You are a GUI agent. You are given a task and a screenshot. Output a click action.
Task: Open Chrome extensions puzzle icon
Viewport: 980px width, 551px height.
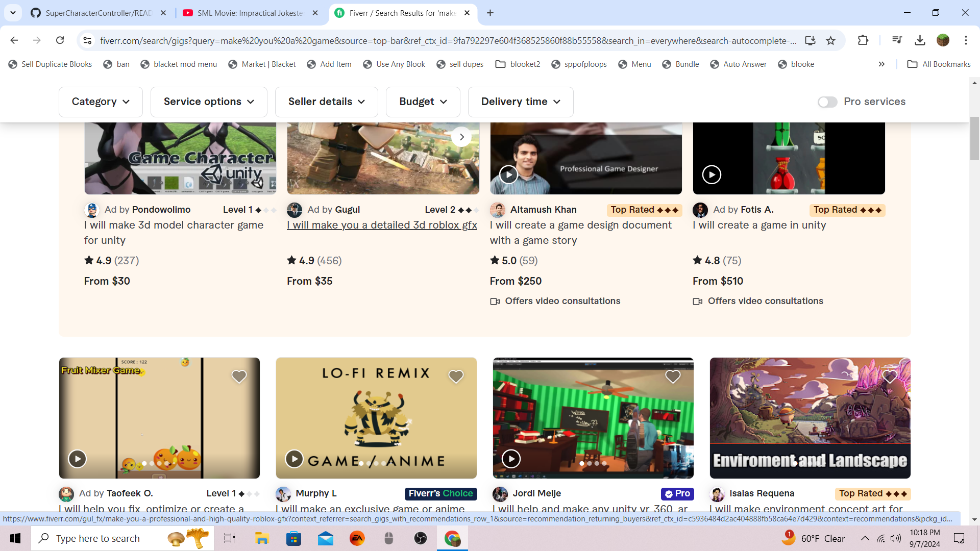tap(863, 40)
